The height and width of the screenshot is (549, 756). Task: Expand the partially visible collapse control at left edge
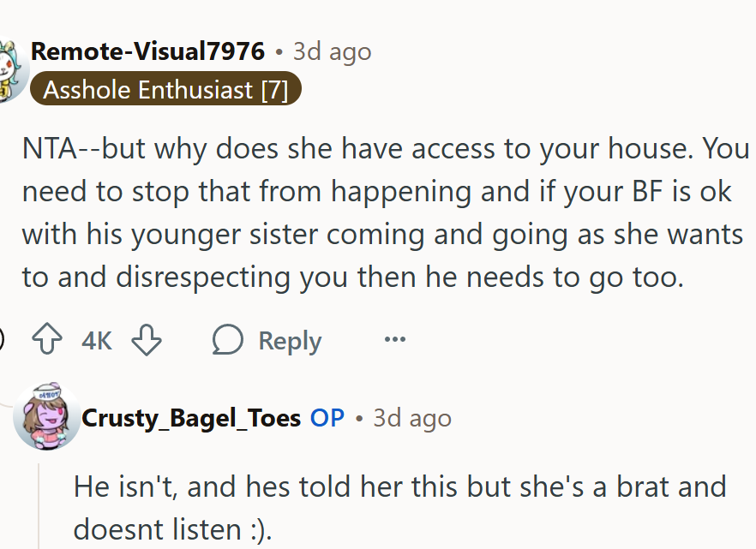3,339
